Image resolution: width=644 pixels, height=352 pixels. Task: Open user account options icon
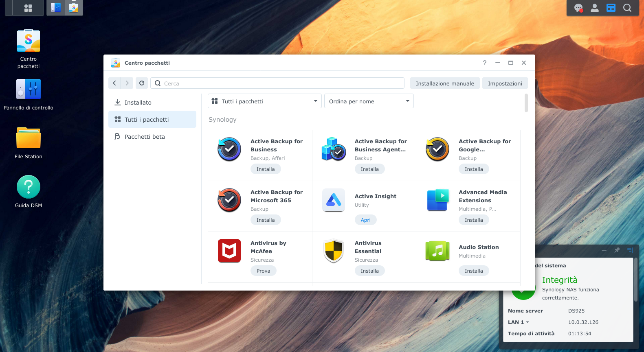click(595, 8)
